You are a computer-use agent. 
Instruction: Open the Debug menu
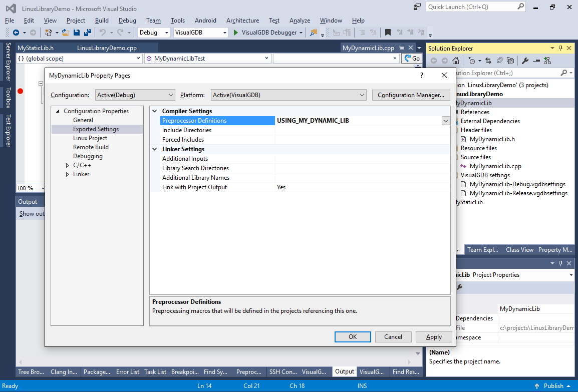pyautogui.click(x=127, y=21)
